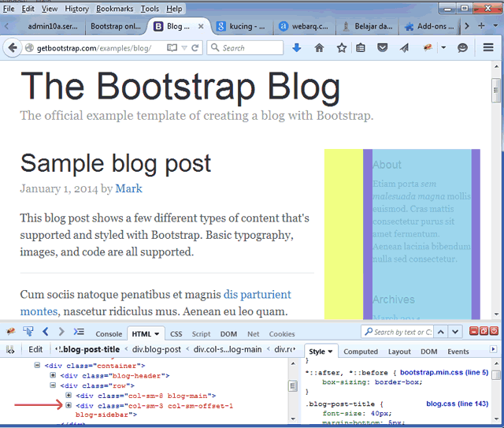Viewport: 504px width, 428px height.
Task: Switch to the CSS tab
Action: coord(176,334)
